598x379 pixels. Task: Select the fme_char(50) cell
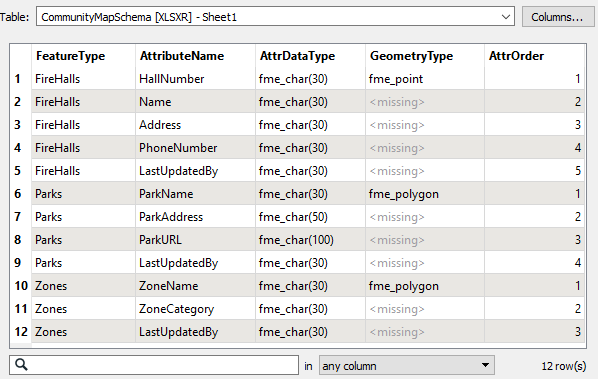[x=310, y=217]
